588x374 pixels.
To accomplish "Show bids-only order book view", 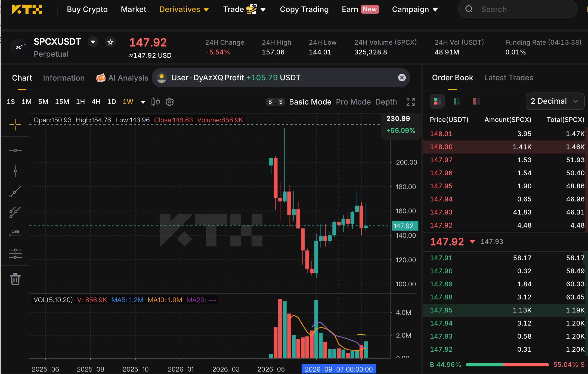I will (x=457, y=101).
